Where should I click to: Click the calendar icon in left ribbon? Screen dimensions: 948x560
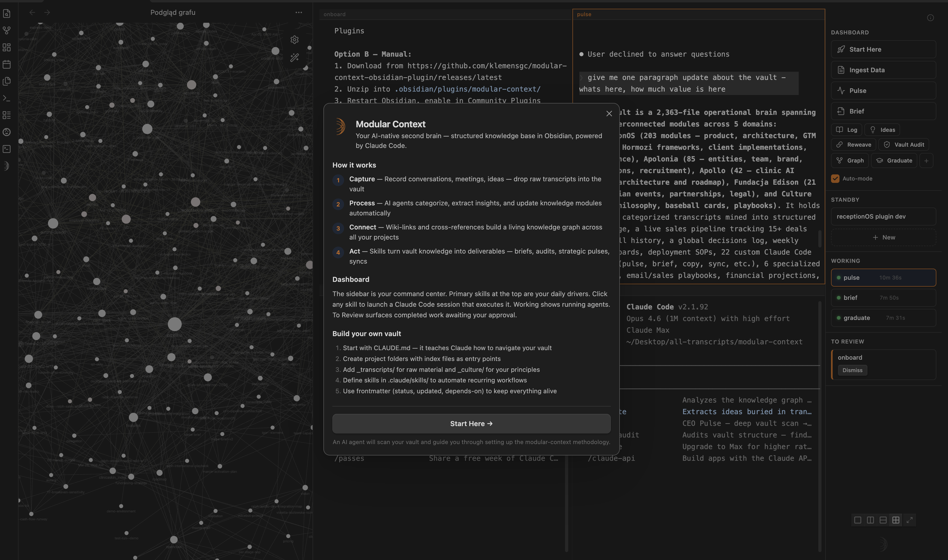click(x=7, y=64)
